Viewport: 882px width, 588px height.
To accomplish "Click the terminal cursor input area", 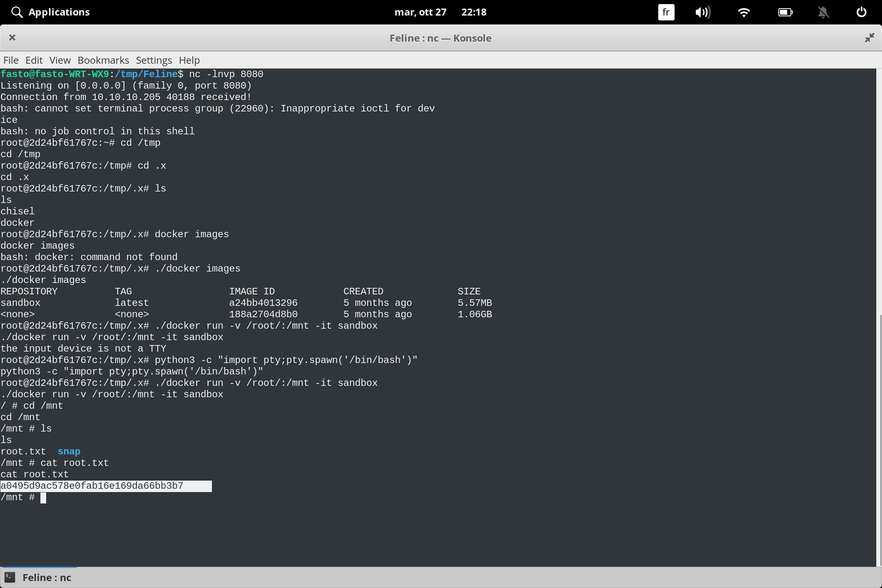I will pyautogui.click(x=44, y=497).
